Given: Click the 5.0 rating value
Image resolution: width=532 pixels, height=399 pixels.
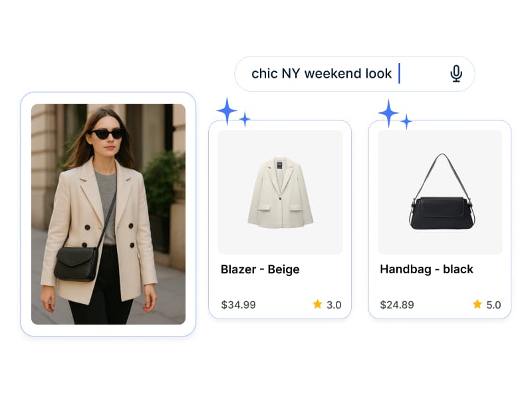Looking at the screenshot, I should pyautogui.click(x=493, y=305).
